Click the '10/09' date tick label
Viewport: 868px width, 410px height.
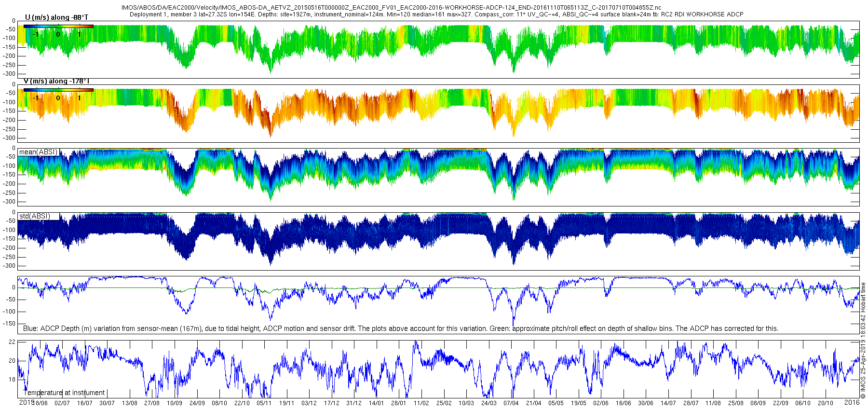coord(174,403)
